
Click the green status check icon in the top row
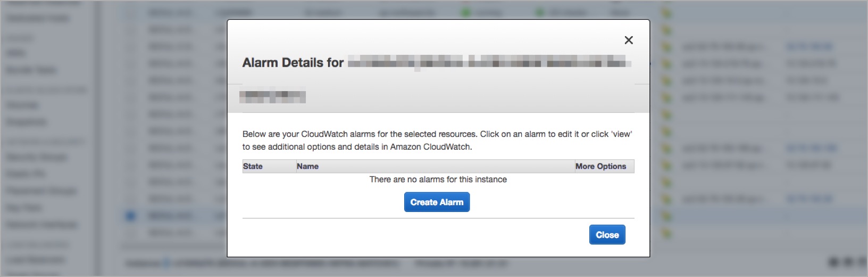539,12
